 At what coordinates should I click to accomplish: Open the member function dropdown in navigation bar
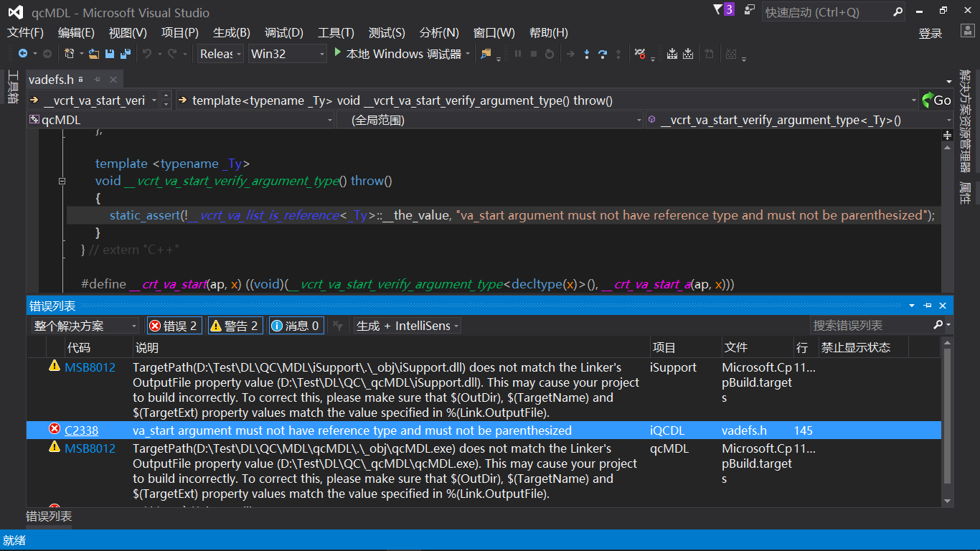coord(798,120)
